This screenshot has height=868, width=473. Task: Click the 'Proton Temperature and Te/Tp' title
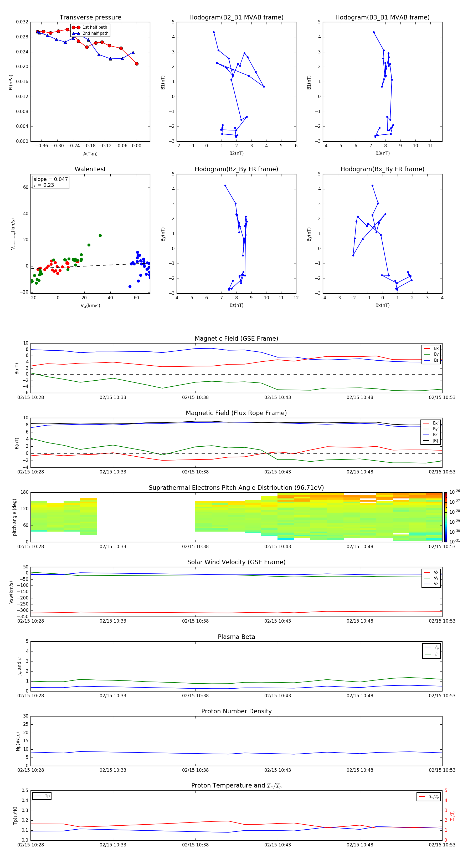[236, 786]
